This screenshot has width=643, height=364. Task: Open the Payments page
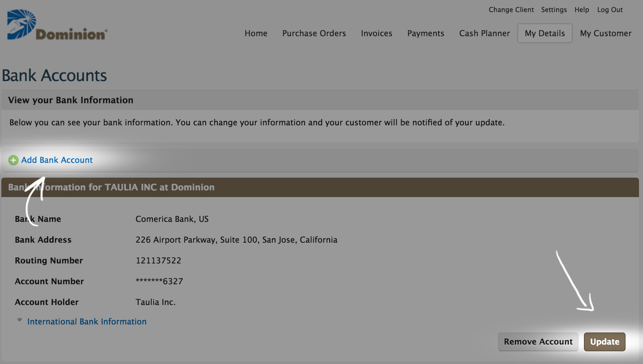coord(426,33)
